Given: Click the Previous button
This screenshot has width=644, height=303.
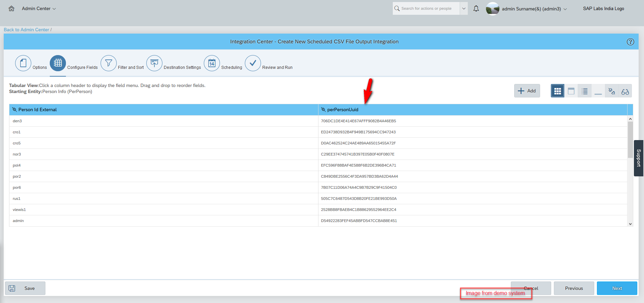Looking at the screenshot, I should [x=574, y=288].
